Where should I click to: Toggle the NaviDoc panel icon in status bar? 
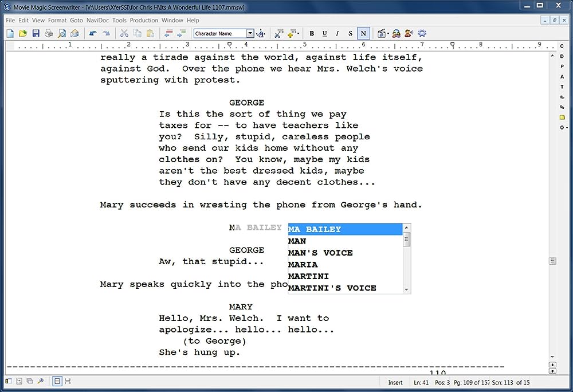9,382
